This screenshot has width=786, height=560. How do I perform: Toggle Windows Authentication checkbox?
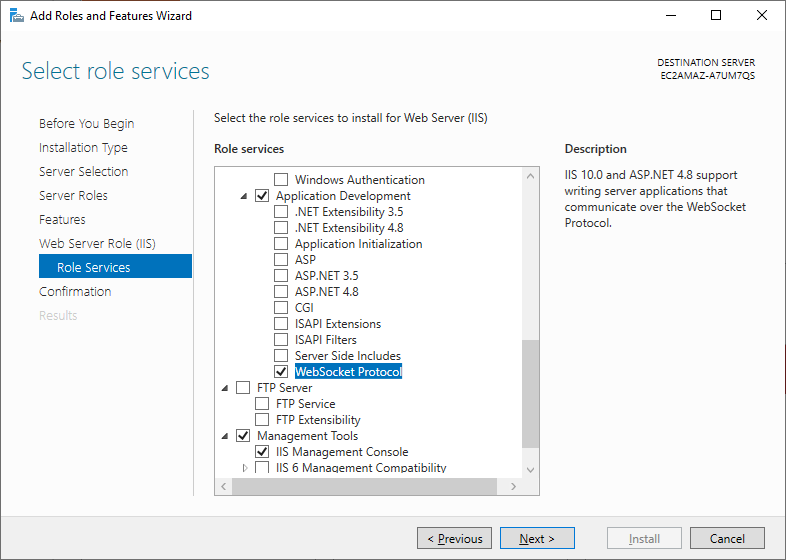(x=282, y=180)
